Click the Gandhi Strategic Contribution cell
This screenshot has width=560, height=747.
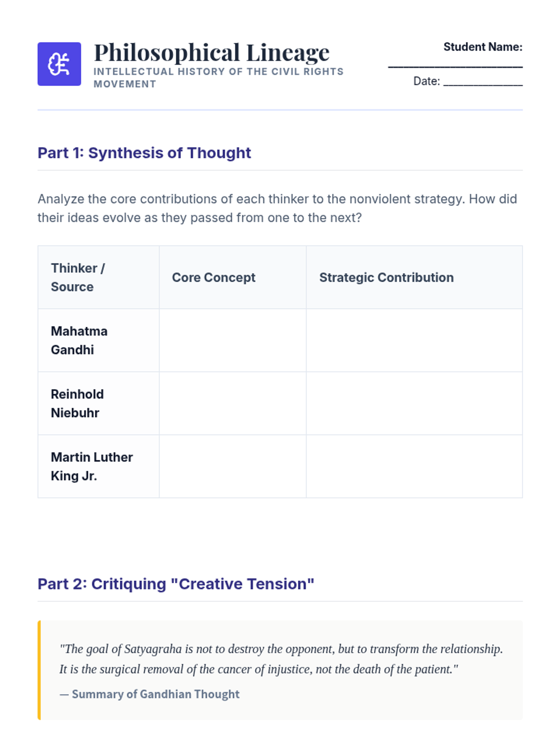[414, 340]
